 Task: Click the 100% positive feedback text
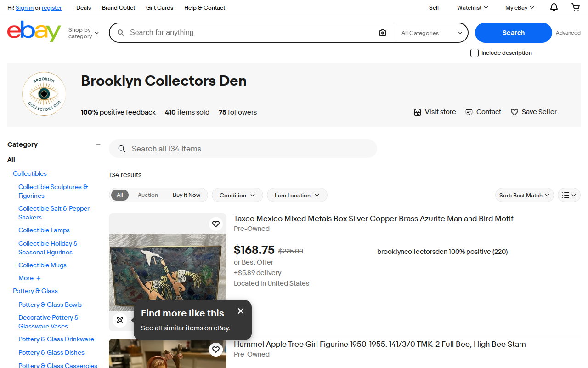point(118,112)
